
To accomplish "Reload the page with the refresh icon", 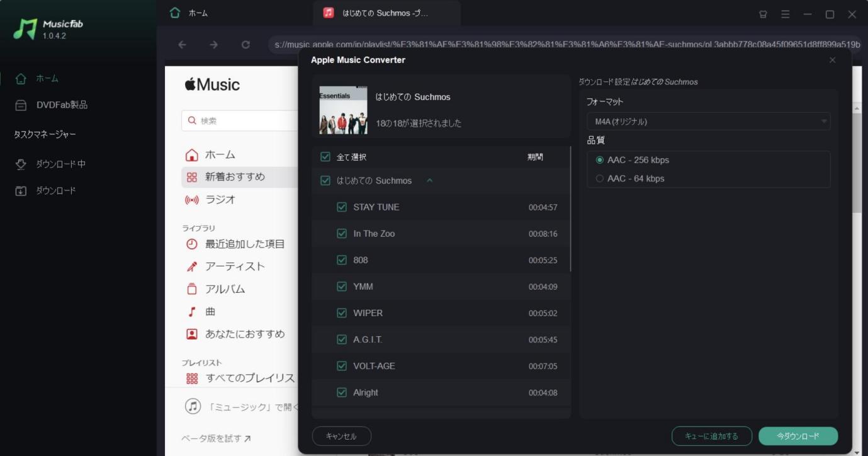I will [x=245, y=45].
